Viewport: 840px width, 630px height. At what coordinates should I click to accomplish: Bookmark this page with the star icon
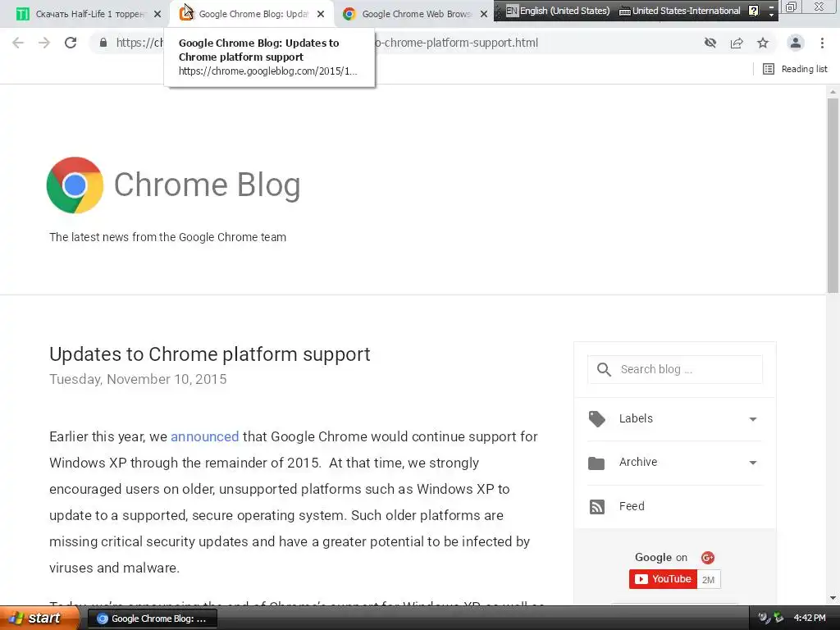tap(763, 43)
